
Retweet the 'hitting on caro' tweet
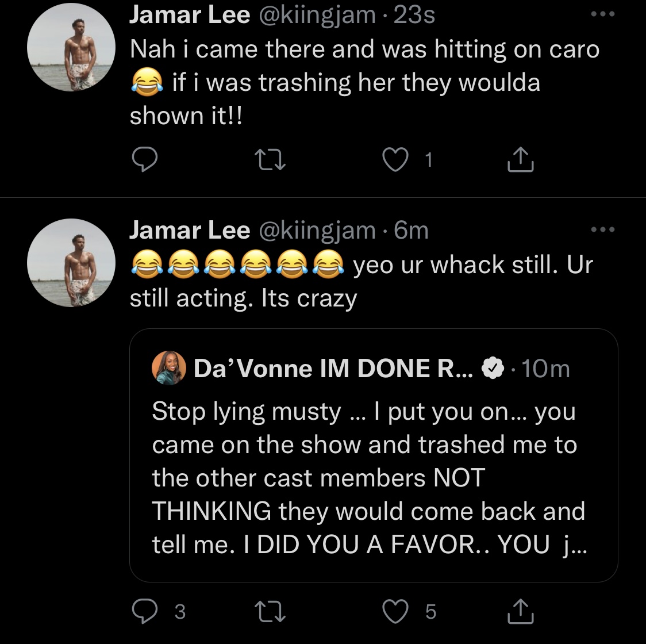[x=270, y=160]
